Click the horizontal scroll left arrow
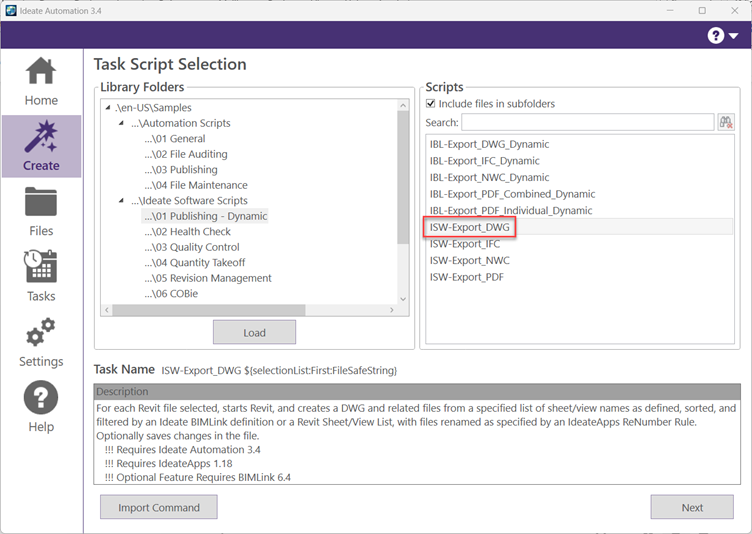The height and width of the screenshot is (534, 752). (x=107, y=310)
